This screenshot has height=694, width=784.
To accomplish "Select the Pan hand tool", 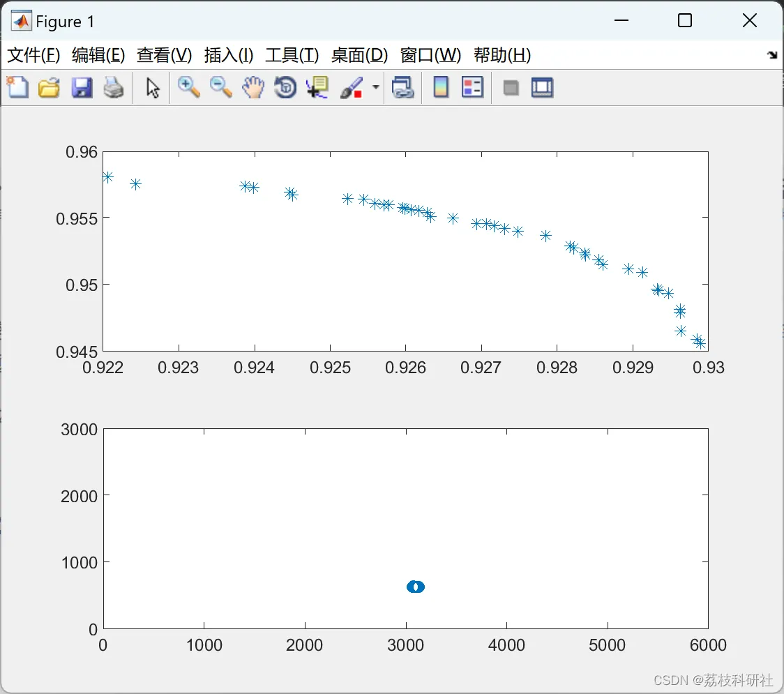I will pyautogui.click(x=253, y=87).
